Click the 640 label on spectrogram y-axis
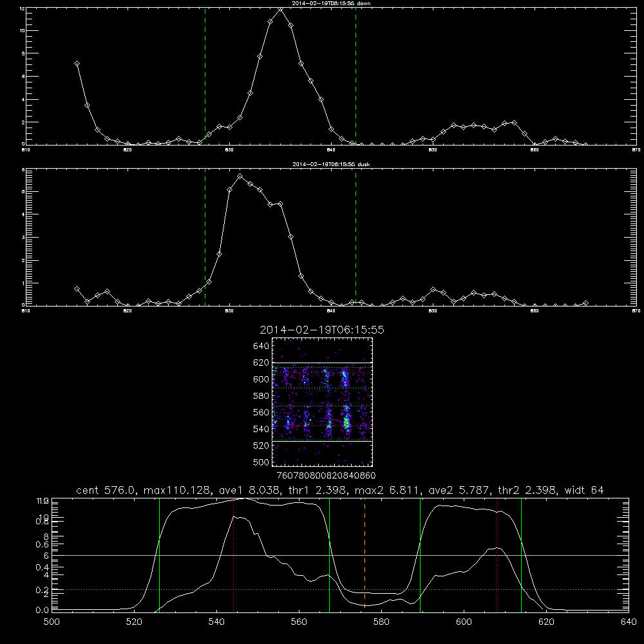644x644 pixels. coord(261,346)
